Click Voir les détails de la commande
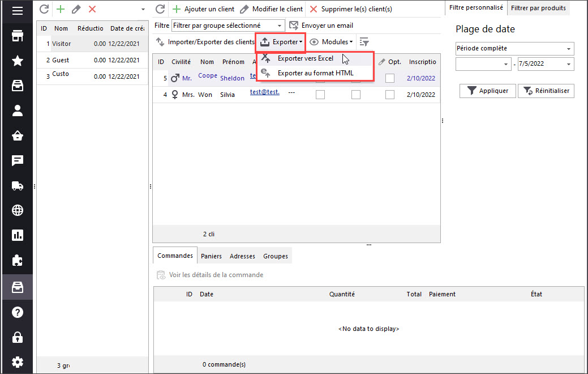The width and height of the screenshot is (588, 374). pos(210,275)
